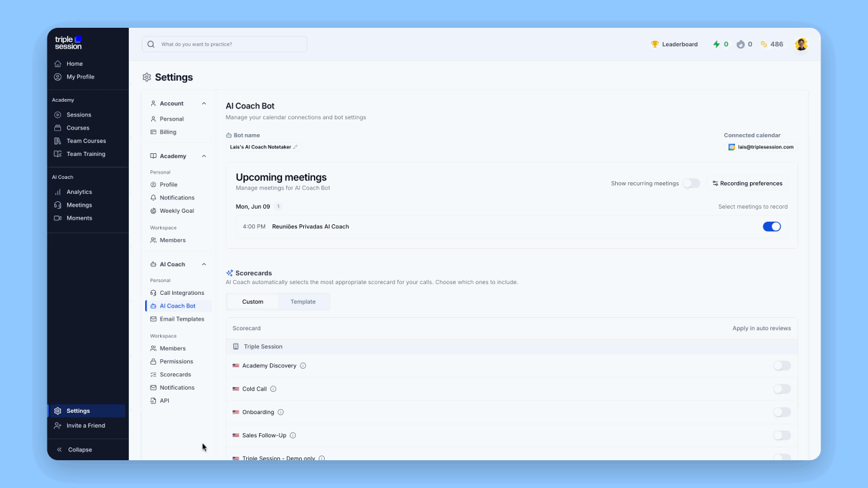Viewport: 868px width, 488px height.
Task: Enable the Onboarding scorecard switch
Action: tap(782, 412)
